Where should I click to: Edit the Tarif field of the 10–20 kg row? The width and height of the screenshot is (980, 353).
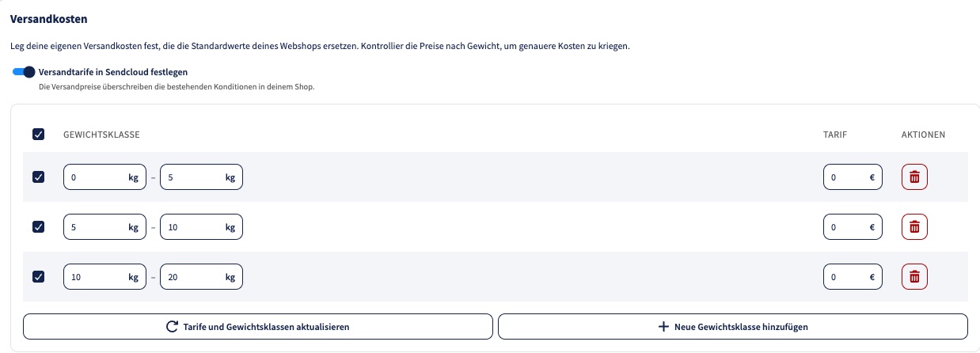tap(853, 277)
